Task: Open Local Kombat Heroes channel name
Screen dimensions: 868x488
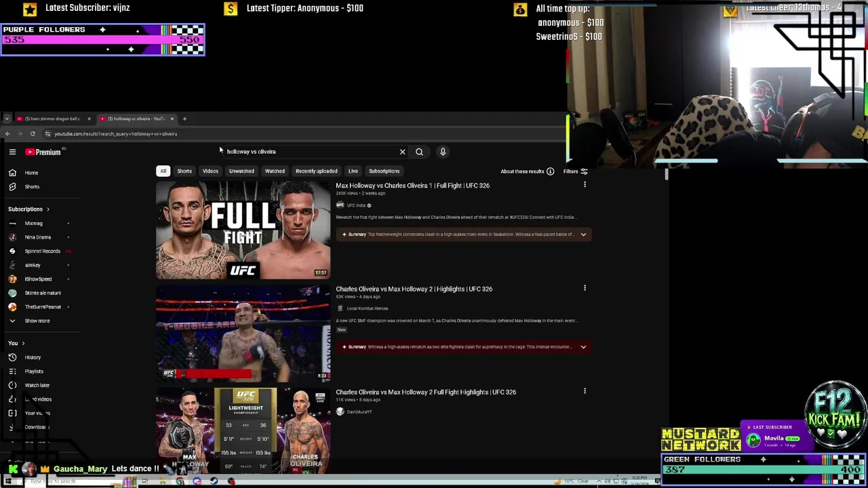Action: [x=368, y=308]
